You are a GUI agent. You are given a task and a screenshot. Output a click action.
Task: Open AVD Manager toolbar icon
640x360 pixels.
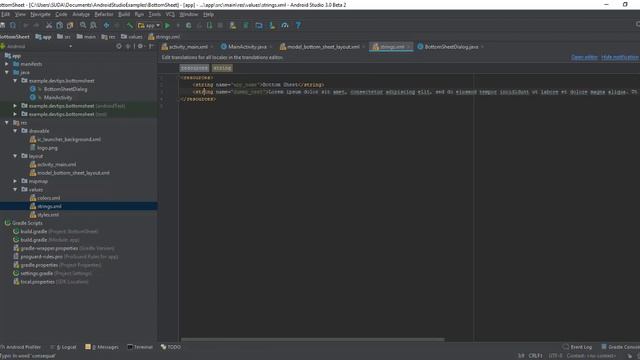tap(233, 25)
